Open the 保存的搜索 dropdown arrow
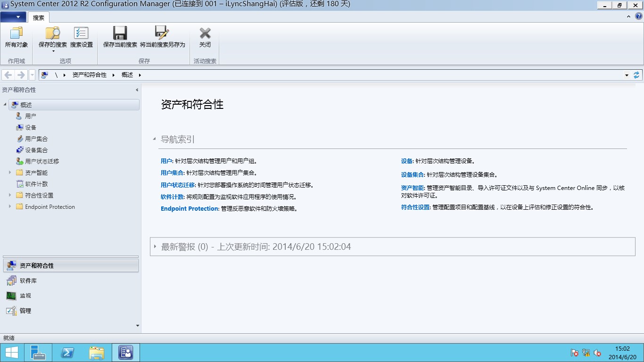 (53, 51)
